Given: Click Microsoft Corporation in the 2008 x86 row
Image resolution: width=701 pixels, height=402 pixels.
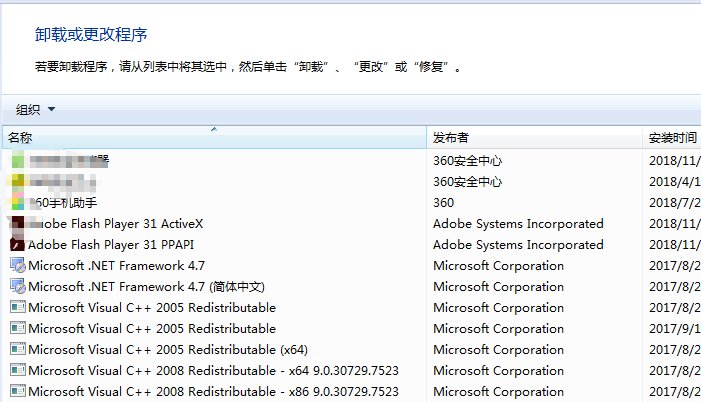Looking at the screenshot, I should tap(498, 392).
